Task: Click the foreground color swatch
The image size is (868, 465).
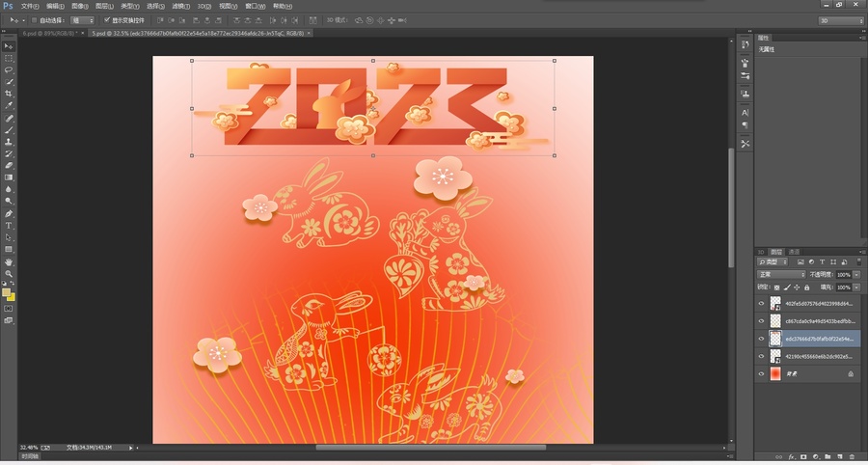Action: click(x=6, y=291)
